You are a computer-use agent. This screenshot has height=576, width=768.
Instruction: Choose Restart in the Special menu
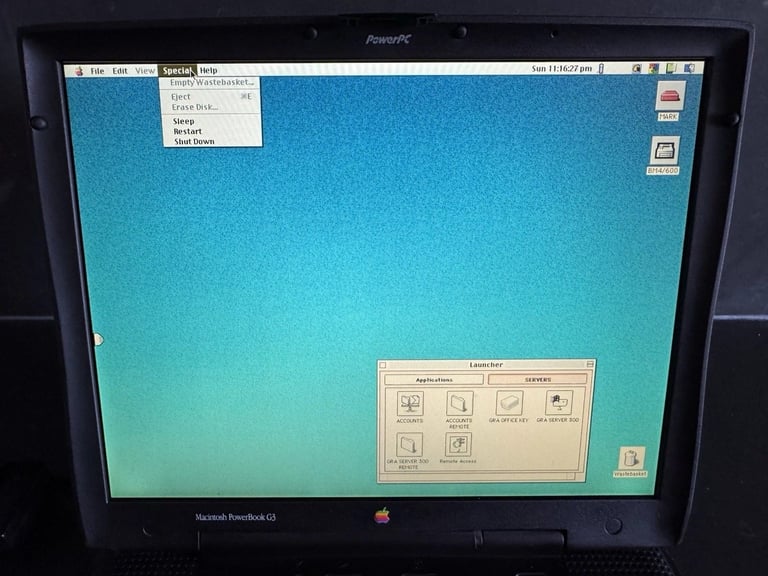(x=212, y=131)
